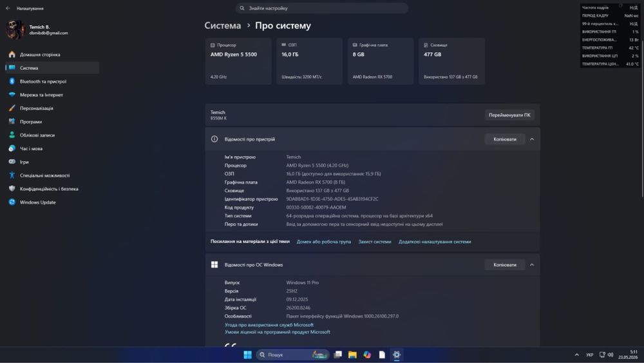Select the Персоналізація brush icon
Image resolution: width=644 pixels, height=363 pixels.
pos(12,108)
